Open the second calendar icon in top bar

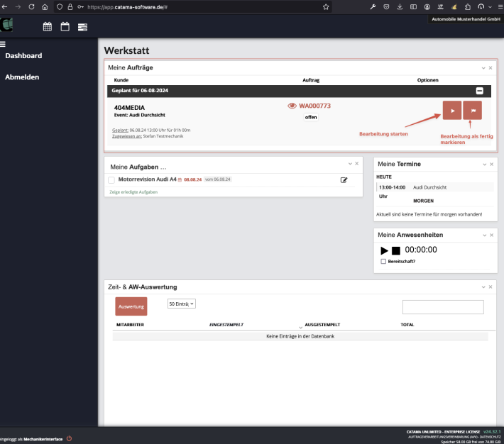(x=65, y=27)
